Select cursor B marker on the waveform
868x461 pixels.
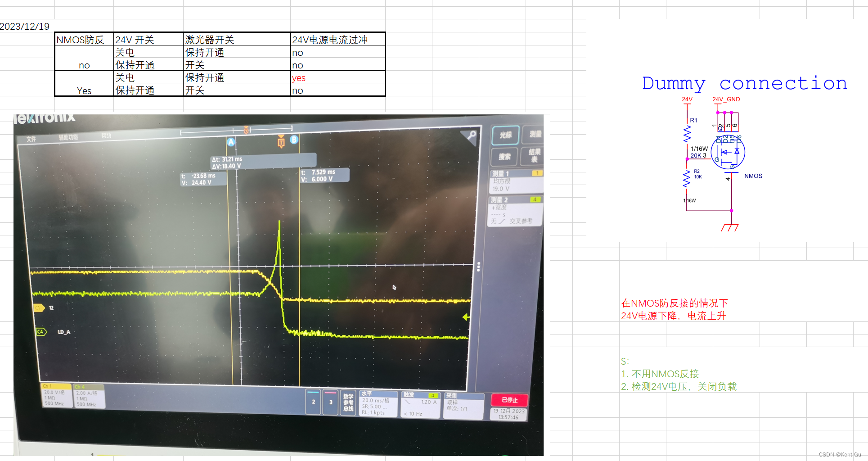[294, 140]
